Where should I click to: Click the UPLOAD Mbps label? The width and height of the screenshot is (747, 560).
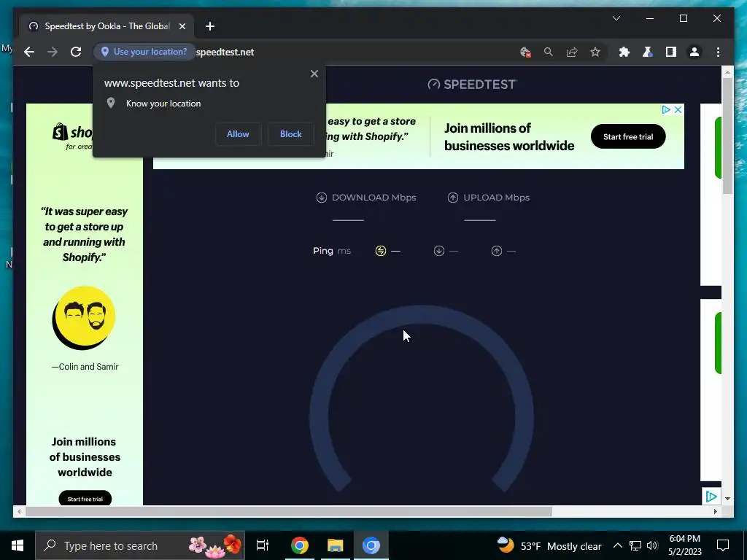496,198
